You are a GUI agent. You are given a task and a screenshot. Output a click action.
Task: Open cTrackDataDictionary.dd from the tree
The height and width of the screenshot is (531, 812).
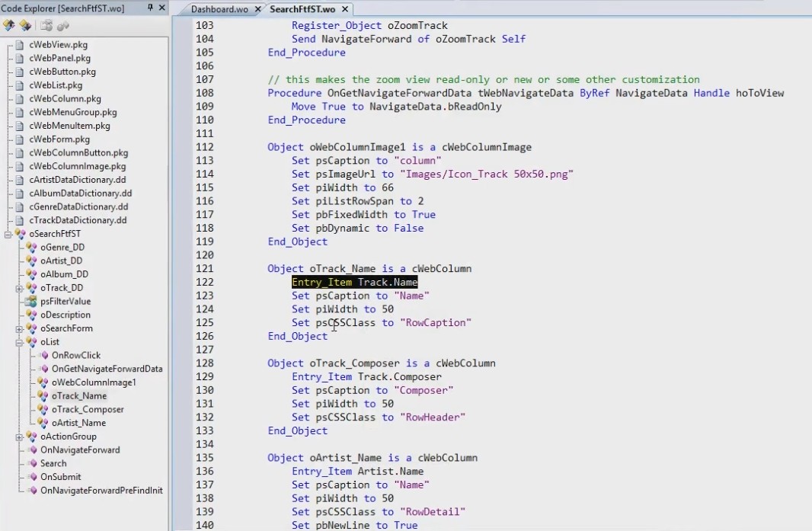(x=78, y=220)
